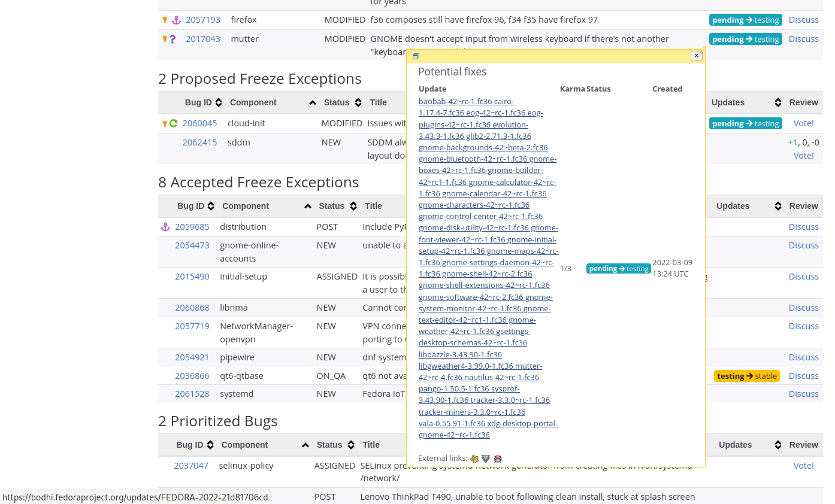
Task: Click the anchor icon in the distribution row
Action: [165, 227]
